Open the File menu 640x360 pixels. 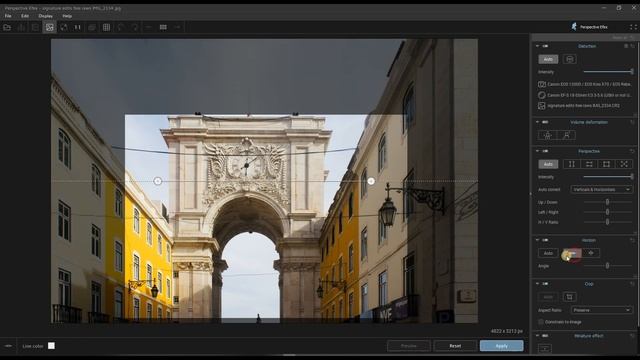8,16
